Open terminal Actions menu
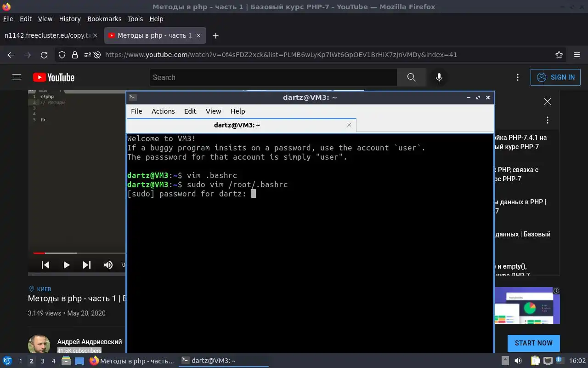The image size is (588, 368). (163, 111)
